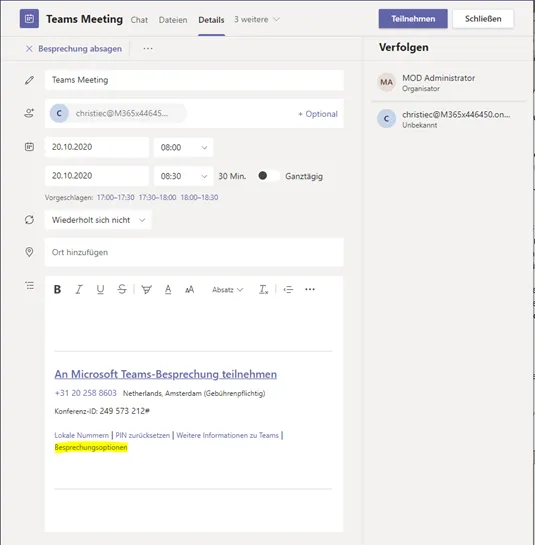535x545 pixels.
Task: Click the purple Teams Meeting calendar icon
Action: 29,18
